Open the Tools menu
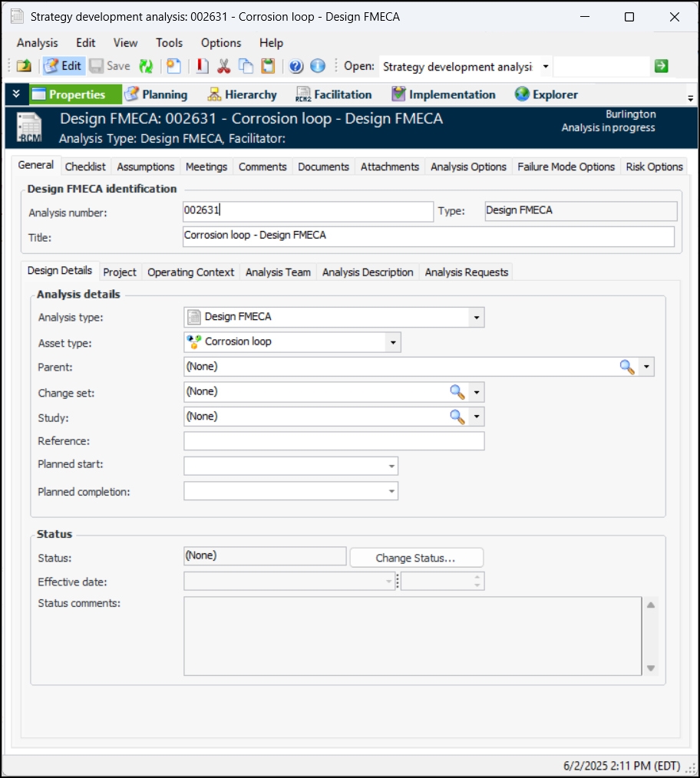700x778 pixels. [169, 43]
